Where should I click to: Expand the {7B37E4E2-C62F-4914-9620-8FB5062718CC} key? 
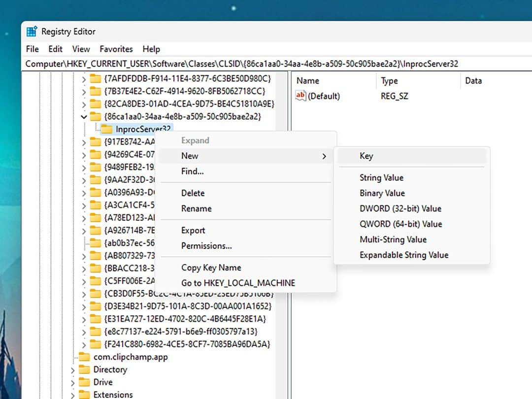[x=84, y=92]
